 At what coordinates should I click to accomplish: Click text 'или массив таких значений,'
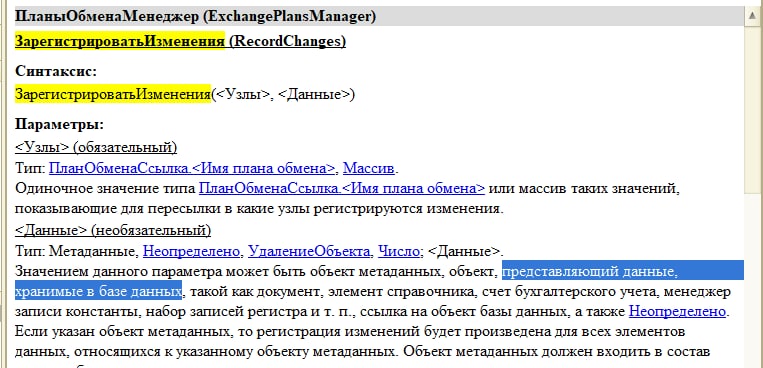pos(584,189)
